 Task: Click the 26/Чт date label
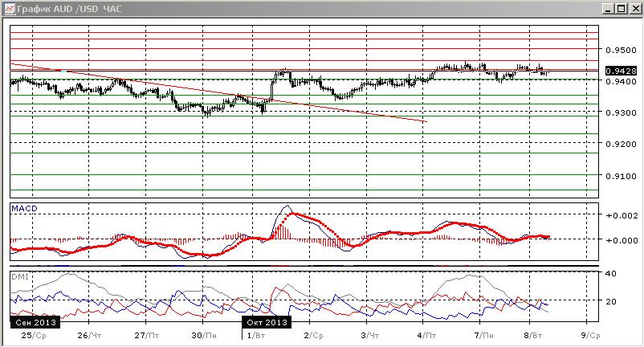coord(89,336)
